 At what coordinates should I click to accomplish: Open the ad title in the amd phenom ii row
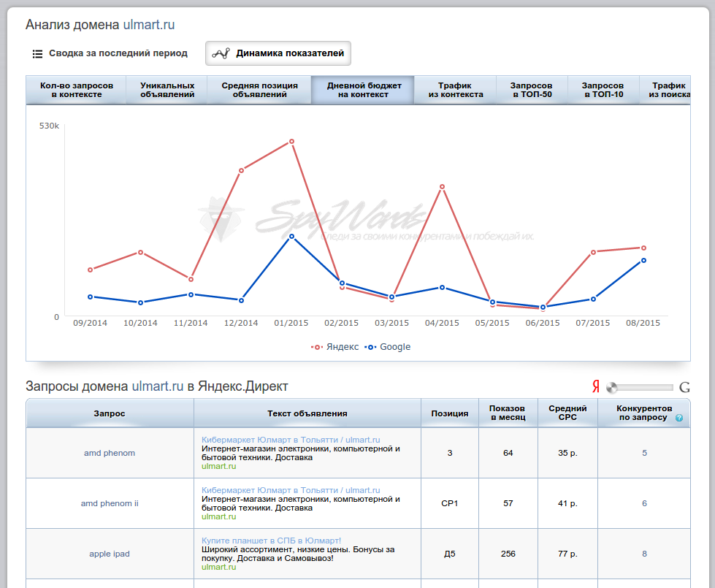pos(291,490)
